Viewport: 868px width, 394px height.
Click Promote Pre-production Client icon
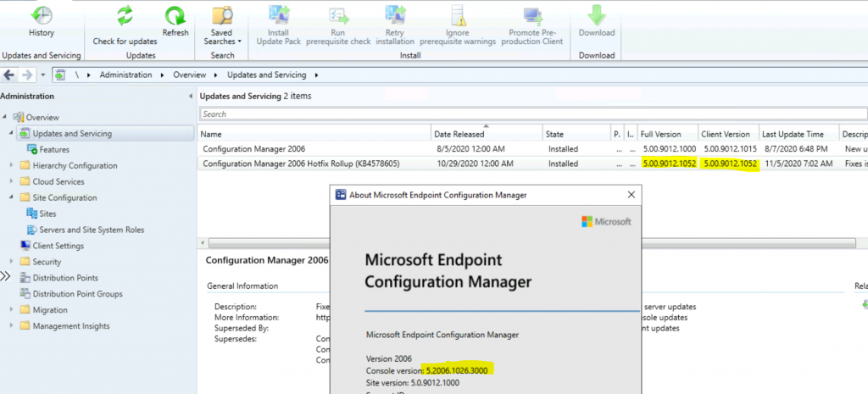click(532, 15)
